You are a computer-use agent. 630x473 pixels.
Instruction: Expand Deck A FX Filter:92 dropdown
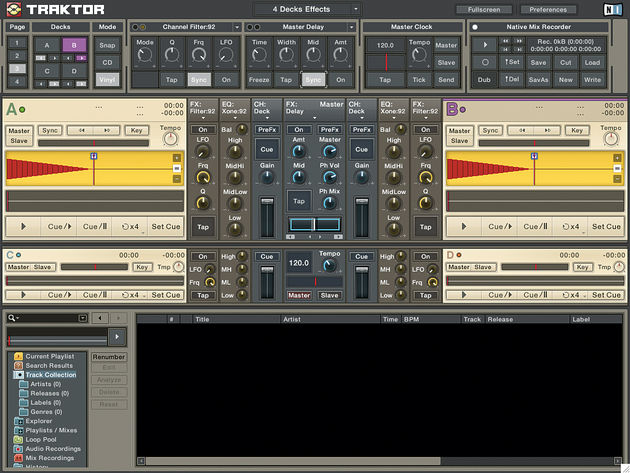pyautogui.click(x=203, y=118)
